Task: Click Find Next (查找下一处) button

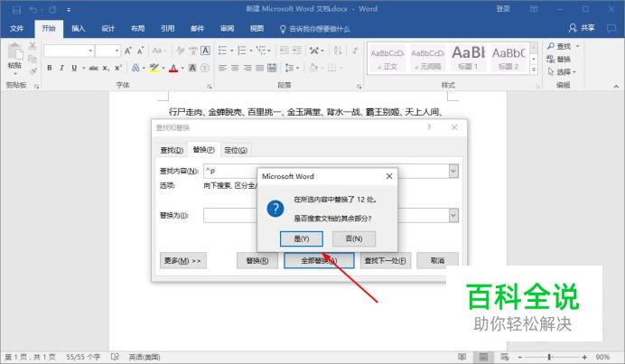Action: pos(386,261)
